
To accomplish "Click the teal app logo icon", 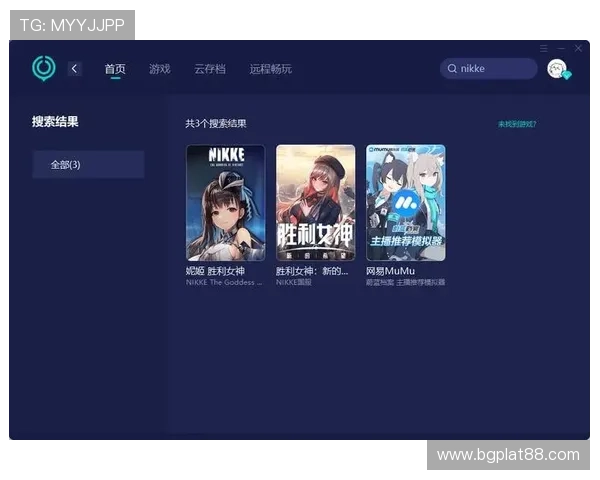I will (44, 68).
